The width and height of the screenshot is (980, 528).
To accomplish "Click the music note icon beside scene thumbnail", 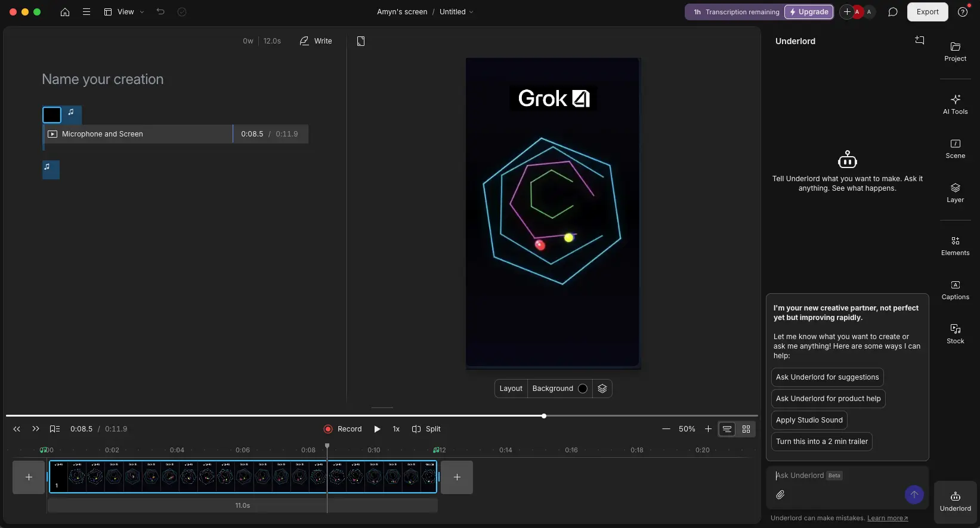I will [71, 112].
